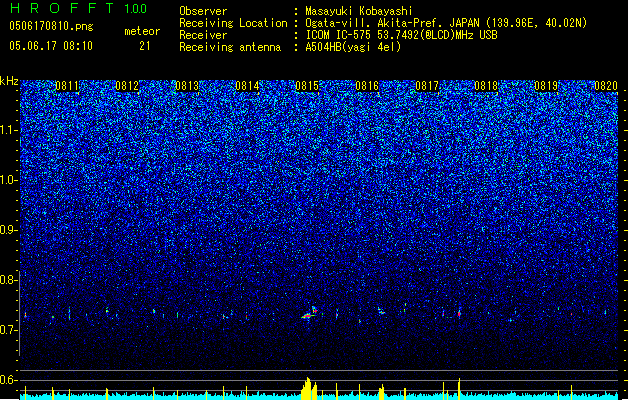Click the kHz axis unit label
The image size is (629, 400).
tap(9, 81)
